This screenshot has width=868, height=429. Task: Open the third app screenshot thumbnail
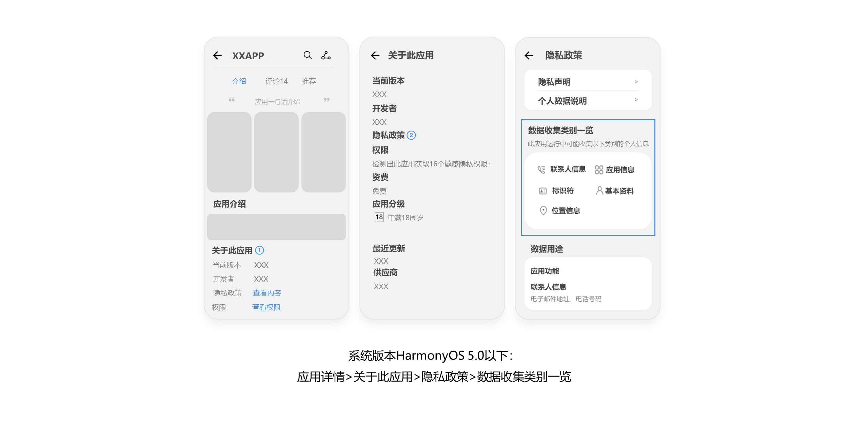pyautogui.click(x=323, y=152)
